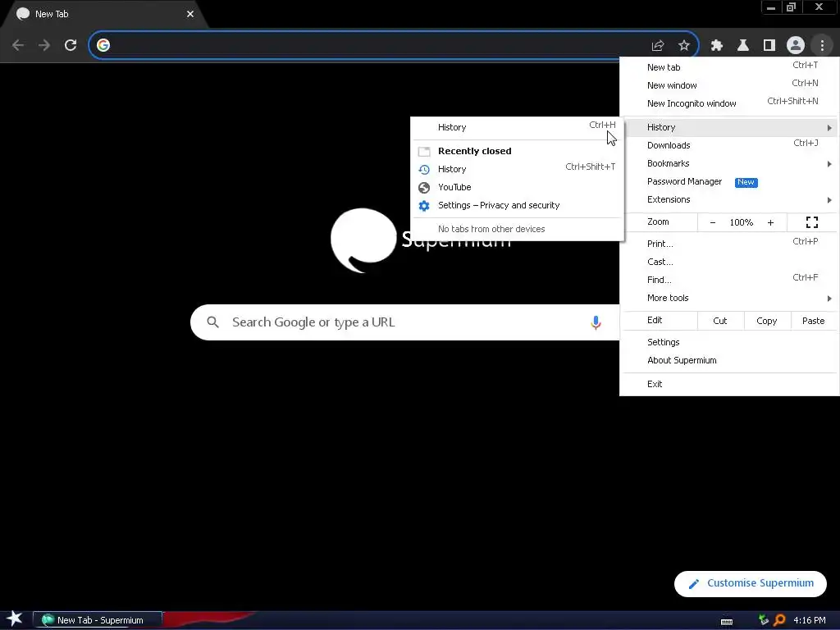The height and width of the screenshot is (630, 840).
Task: Decrease zoom with minus button
Action: (x=713, y=222)
